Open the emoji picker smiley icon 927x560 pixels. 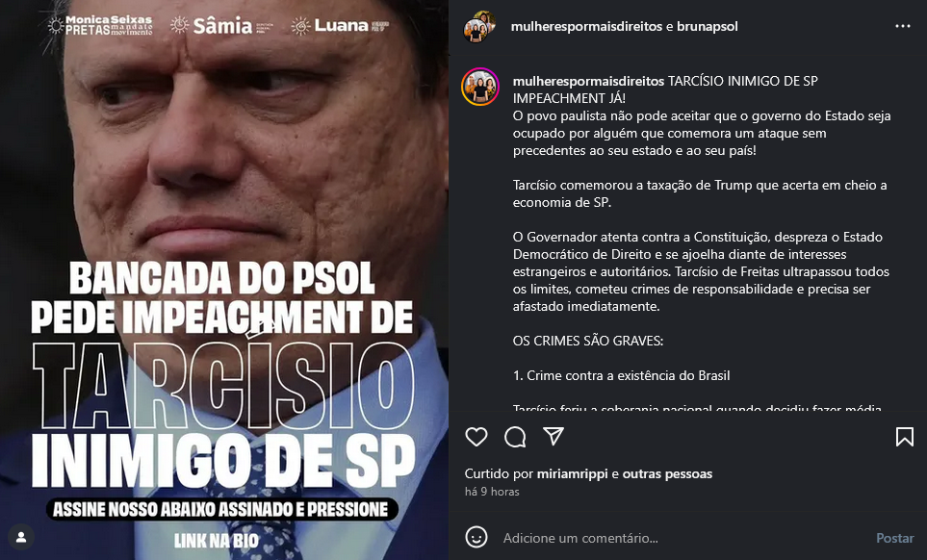[476, 538]
